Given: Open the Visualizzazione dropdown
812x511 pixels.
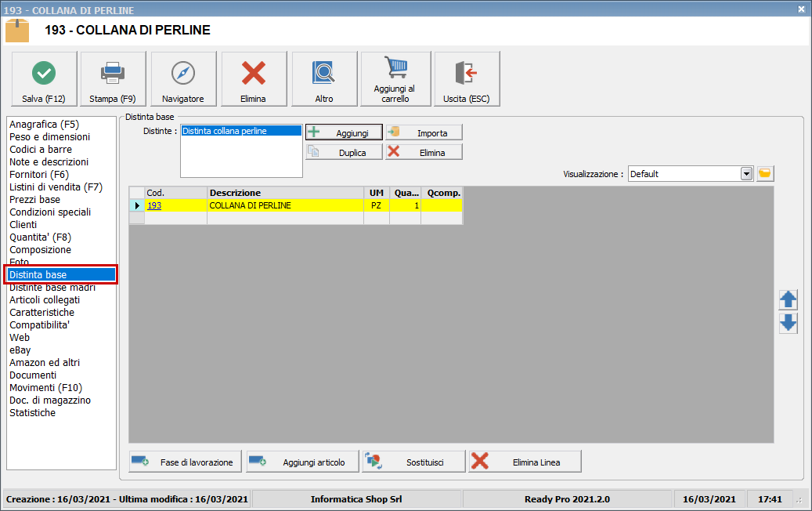Looking at the screenshot, I should pyautogui.click(x=744, y=173).
